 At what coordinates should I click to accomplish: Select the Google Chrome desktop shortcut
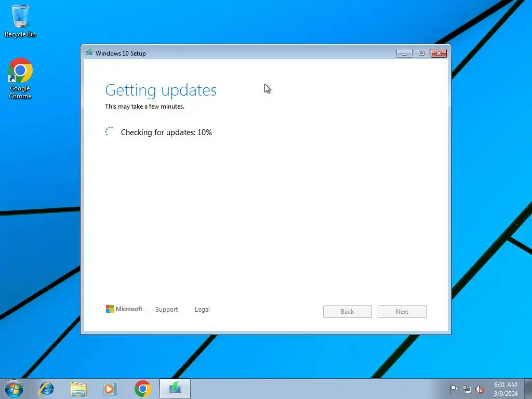(x=20, y=79)
